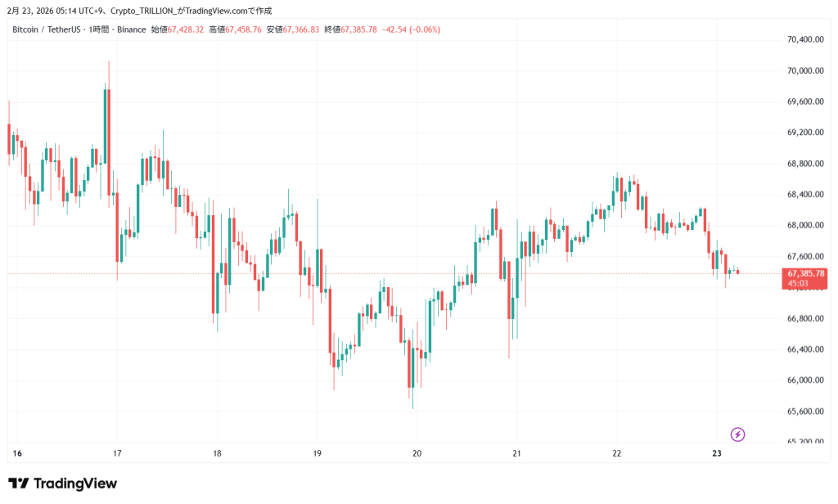The height and width of the screenshot is (504, 838).
Task: Click the 安値 low value 67,366.83
Action: pos(301,29)
